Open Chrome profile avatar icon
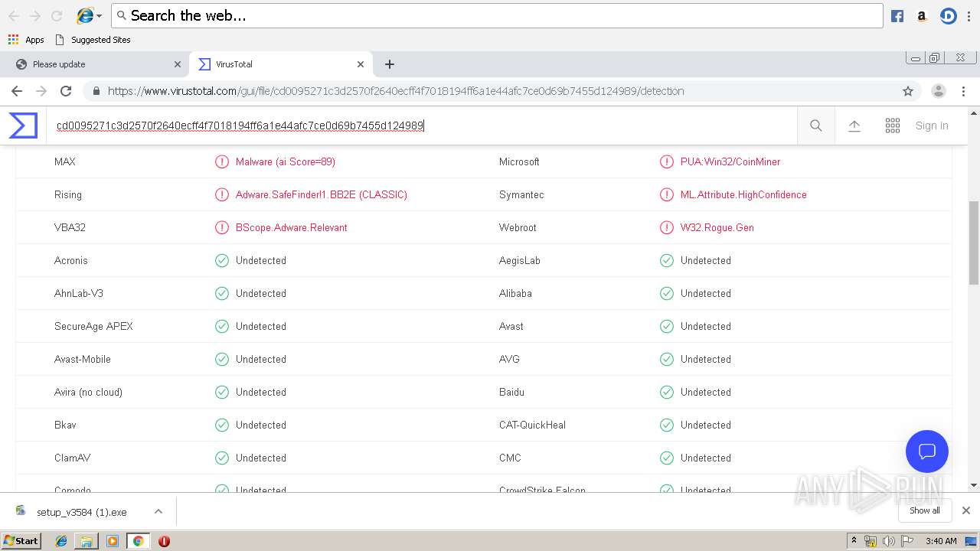The height and width of the screenshot is (551, 980). (x=938, y=91)
